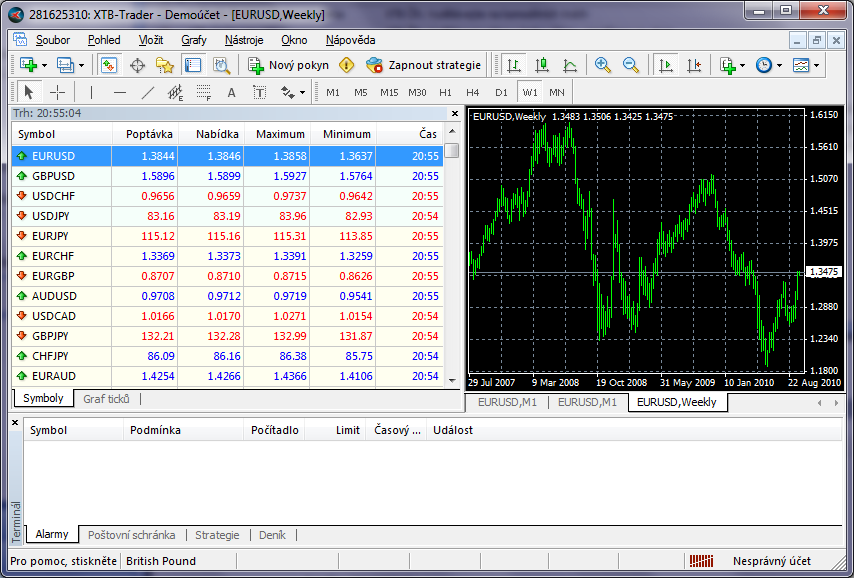The height and width of the screenshot is (578, 854).
Task: Open the Profiles icon
Action: [65, 65]
